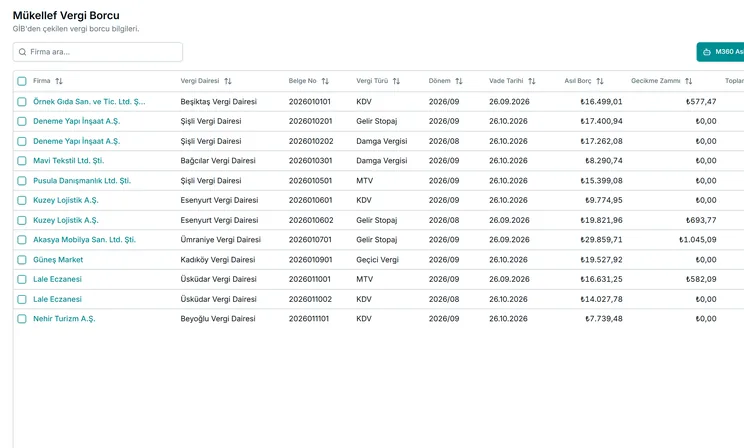Tick the Nehir Turizm A.Ş. checkbox
The height and width of the screenshot is (448, 744).
coord(22,319)
